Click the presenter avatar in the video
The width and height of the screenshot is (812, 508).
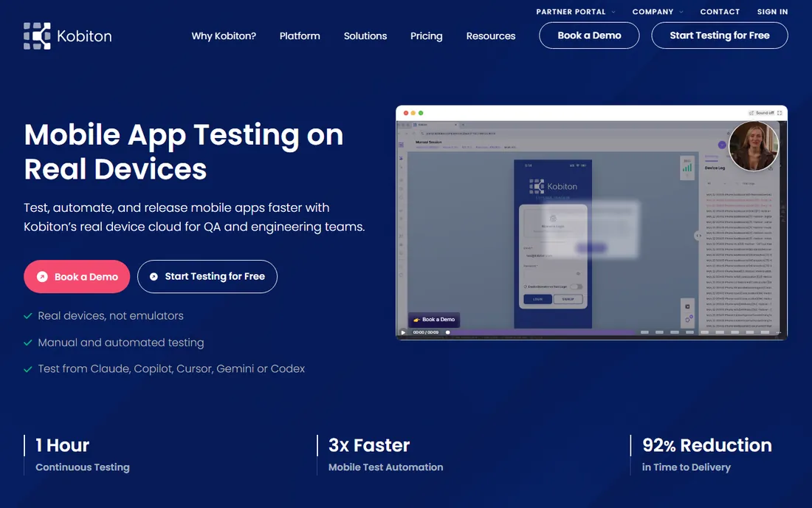pos(754,145)
